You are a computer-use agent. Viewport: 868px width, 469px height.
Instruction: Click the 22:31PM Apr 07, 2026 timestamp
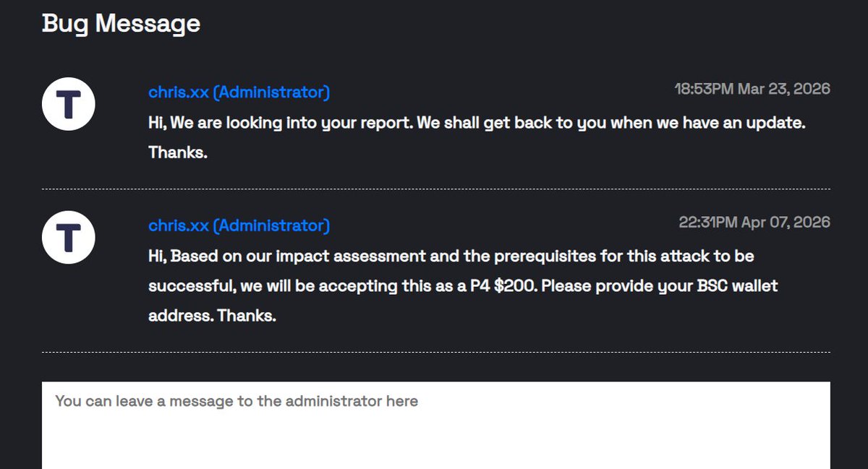coord(754,222)
